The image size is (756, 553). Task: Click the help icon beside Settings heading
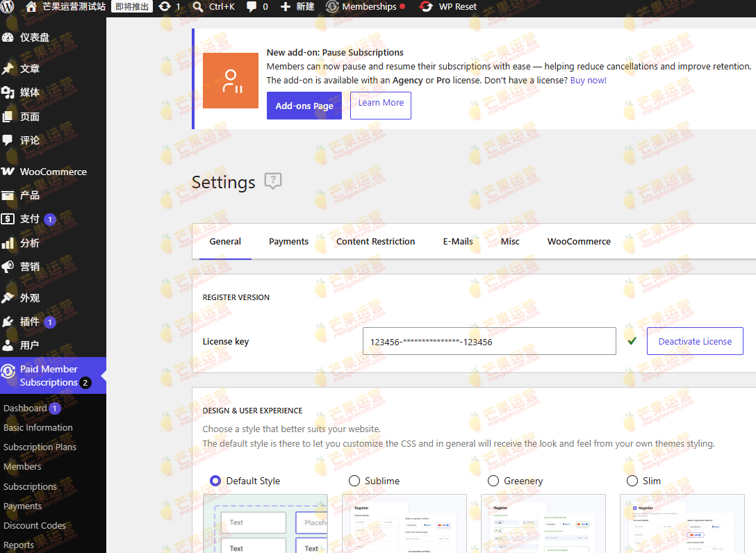(273, 181)
